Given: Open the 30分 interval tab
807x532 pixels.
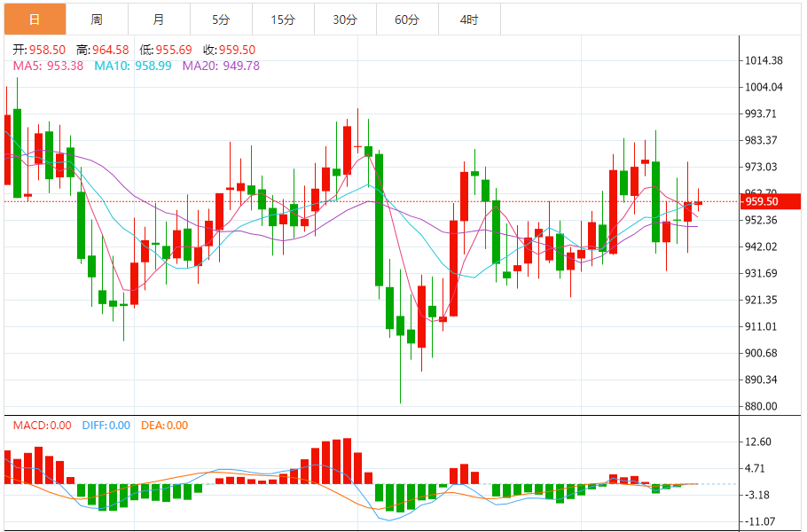Looking at the screenshot, I should point(345,20).
